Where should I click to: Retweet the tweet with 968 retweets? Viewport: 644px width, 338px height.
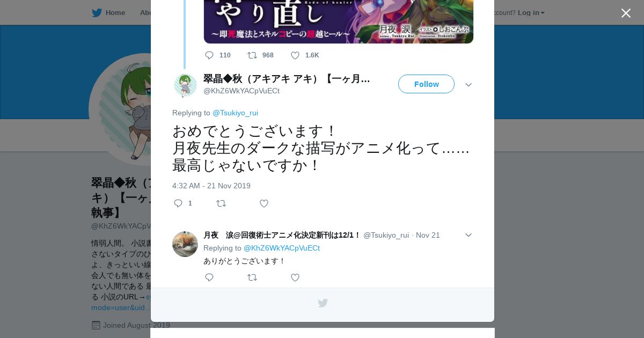click(252, 55)
